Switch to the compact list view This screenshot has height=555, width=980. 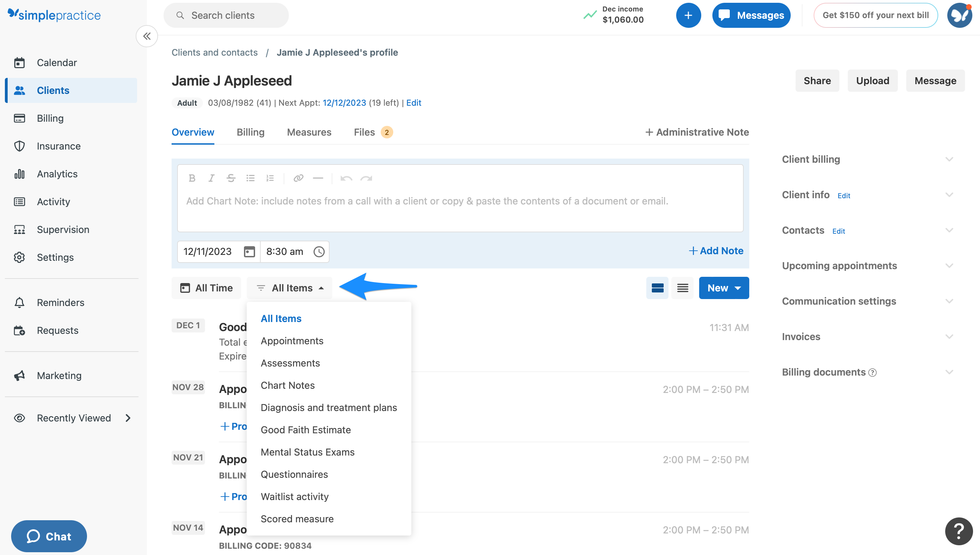682,288
